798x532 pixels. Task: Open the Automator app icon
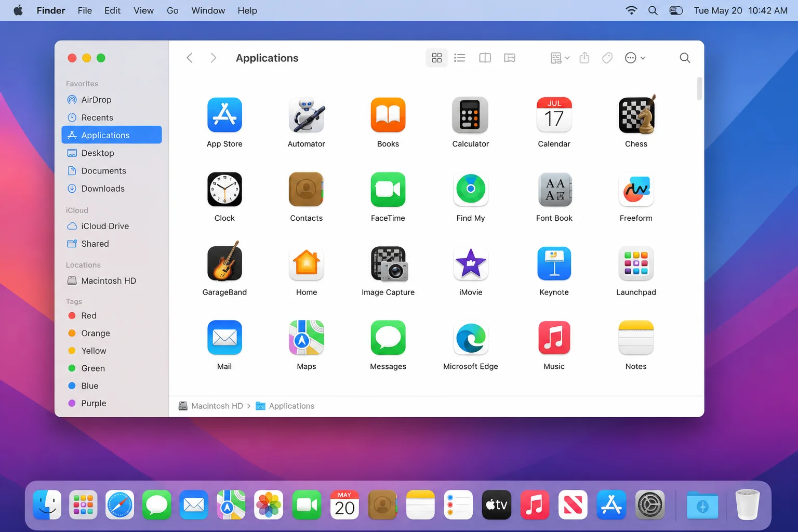point(307,115)
